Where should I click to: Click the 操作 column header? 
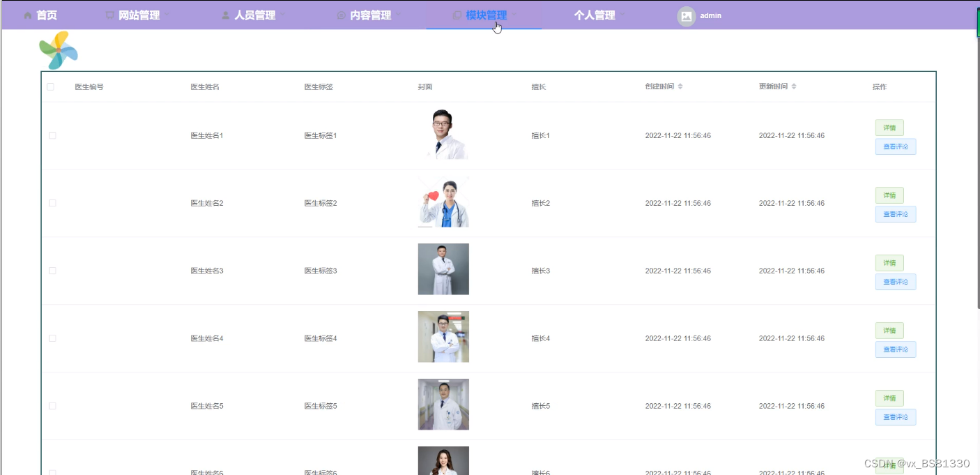click(880, 87)
